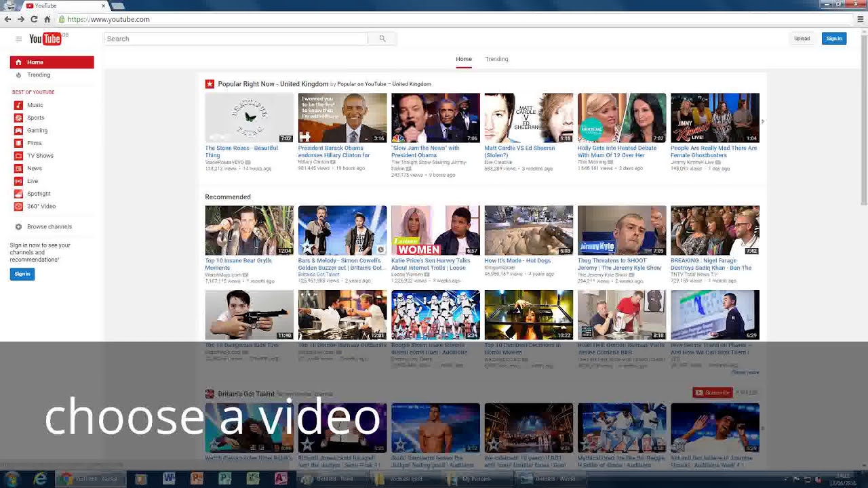Open the Live icon in sidebar
This screenshot has width=868, height=488.
click(19, 181)
